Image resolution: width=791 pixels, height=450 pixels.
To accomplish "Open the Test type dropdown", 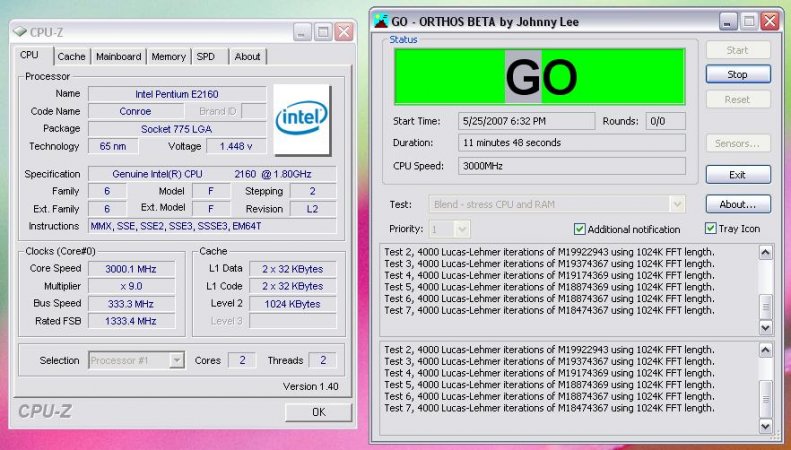I will click(x=677, y=204).
